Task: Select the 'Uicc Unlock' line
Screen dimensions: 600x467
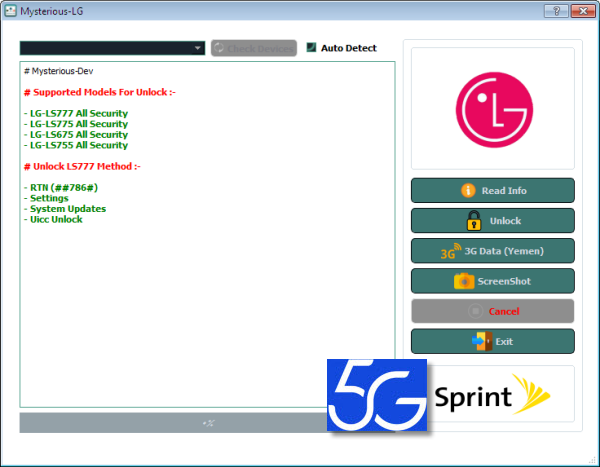Action: [x=53, y=219]
